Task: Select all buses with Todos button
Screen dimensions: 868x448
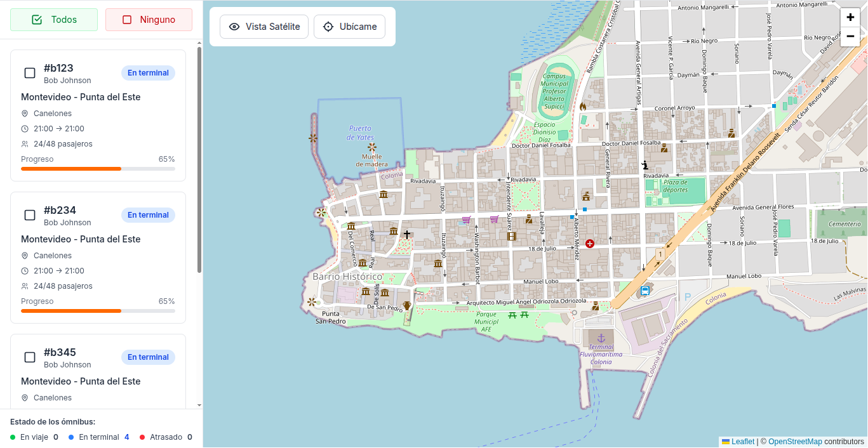Action: pos(54,20)
